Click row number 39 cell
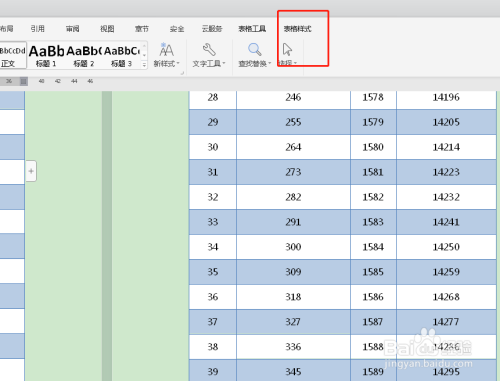The image size is (500, 381). 213,371
